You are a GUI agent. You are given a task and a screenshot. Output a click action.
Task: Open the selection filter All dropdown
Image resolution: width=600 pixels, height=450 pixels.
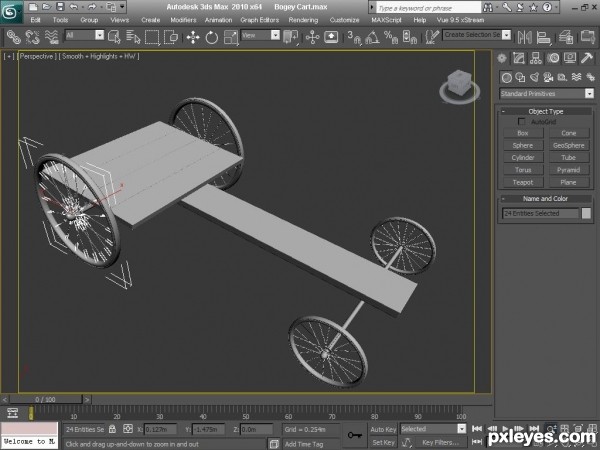pos(84,36)
